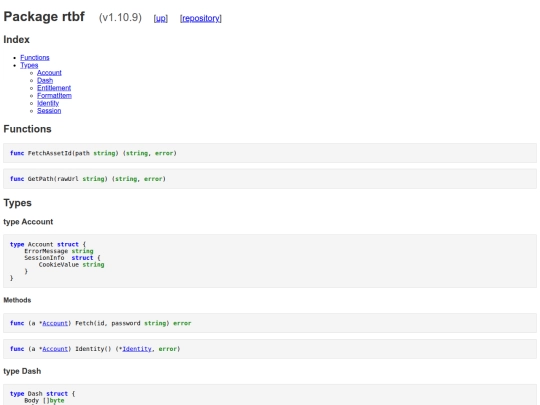Viewport: 540px width, 405px height.
Task: Click the Methods heading
Action: [x=17, y=300]
